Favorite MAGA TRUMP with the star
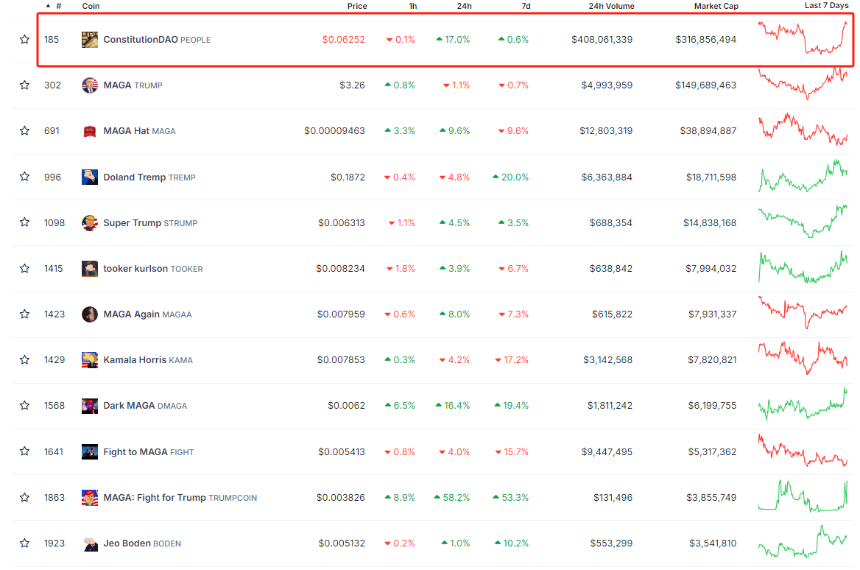Viewport: 860px width, 570px height. pos(24,85)
